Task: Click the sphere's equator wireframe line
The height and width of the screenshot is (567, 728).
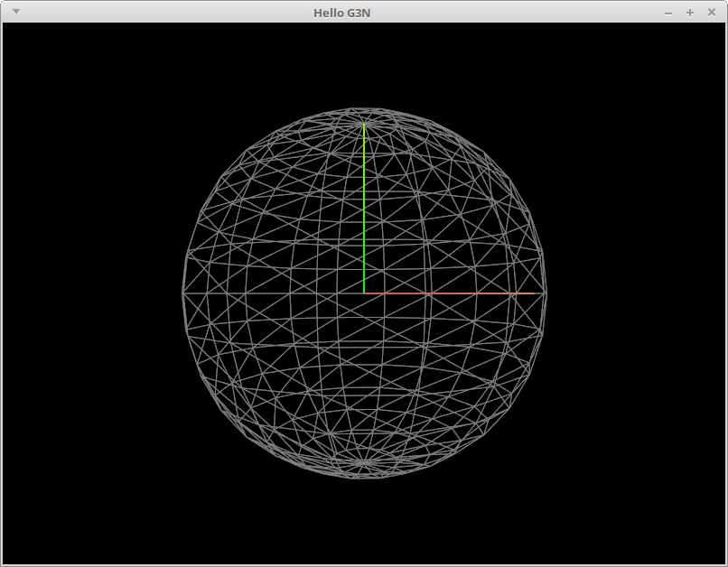Action: click(271, 294)
